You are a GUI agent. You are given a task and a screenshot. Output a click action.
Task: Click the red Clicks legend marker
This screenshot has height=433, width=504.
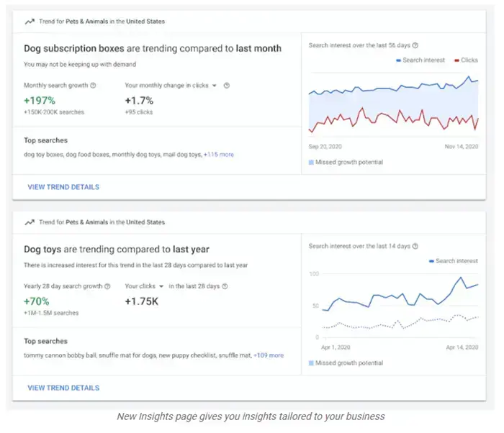click(456, 60)
